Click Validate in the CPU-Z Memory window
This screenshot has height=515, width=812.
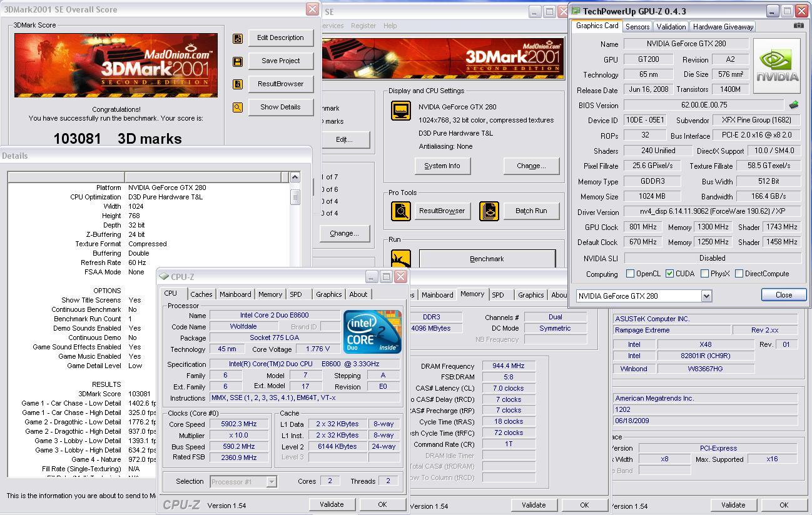534,505
